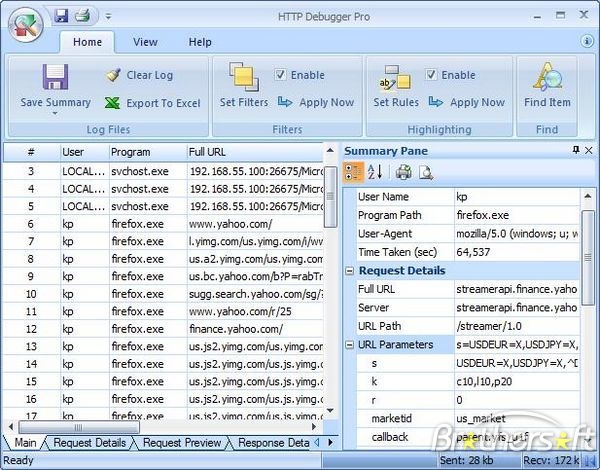600x470 pixels.
Task: Click the Set Filters icon
Action: [x=244, y=77]
